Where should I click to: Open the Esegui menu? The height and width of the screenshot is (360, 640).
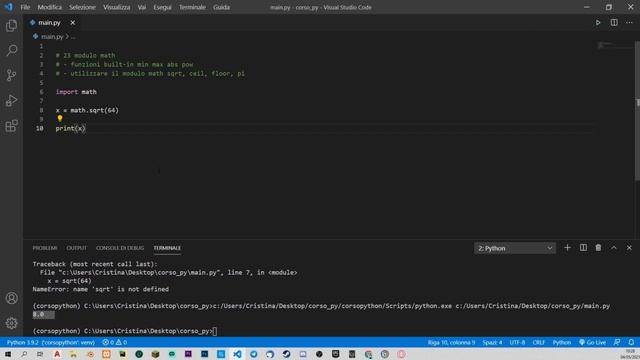162,7
